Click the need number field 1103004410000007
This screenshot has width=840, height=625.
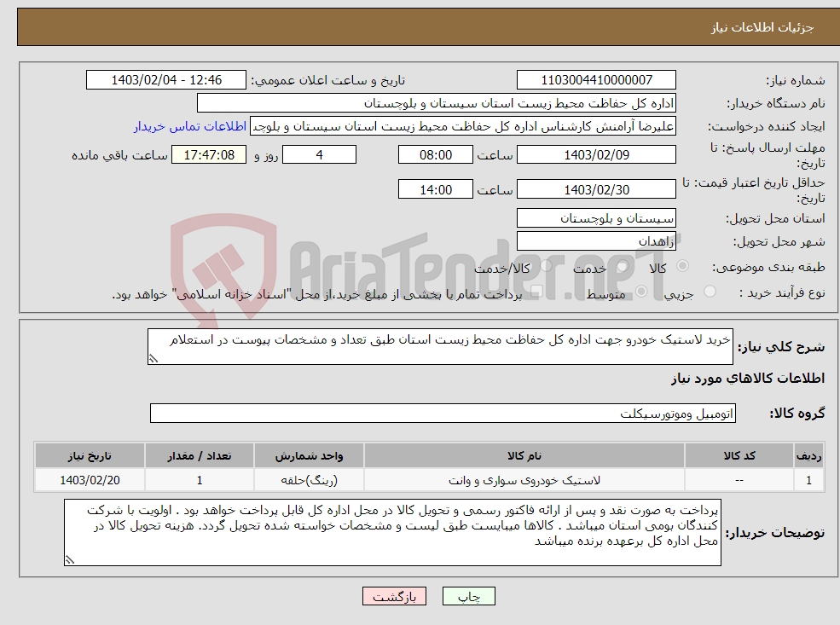(x=596, y=80)
